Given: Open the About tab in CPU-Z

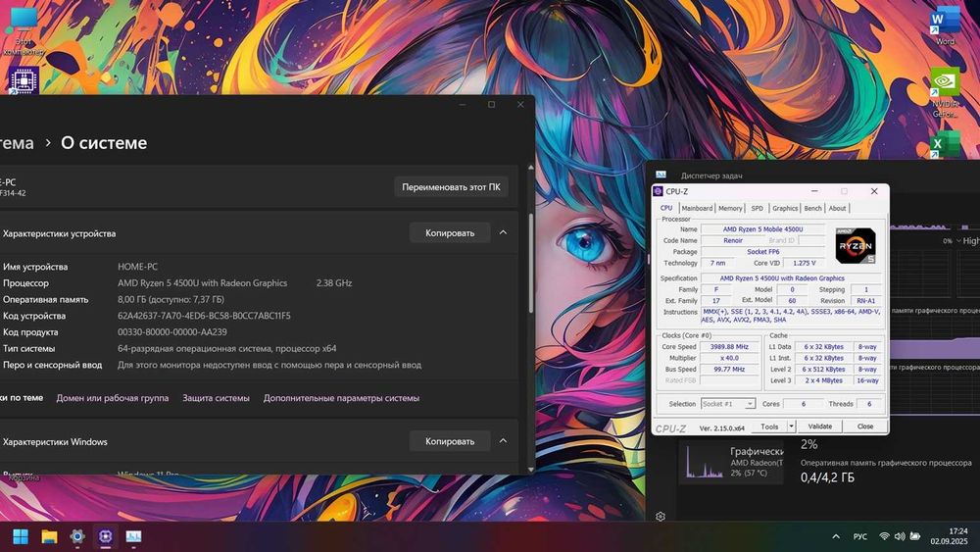Looking at the screenshot, I should coord(838,208).
